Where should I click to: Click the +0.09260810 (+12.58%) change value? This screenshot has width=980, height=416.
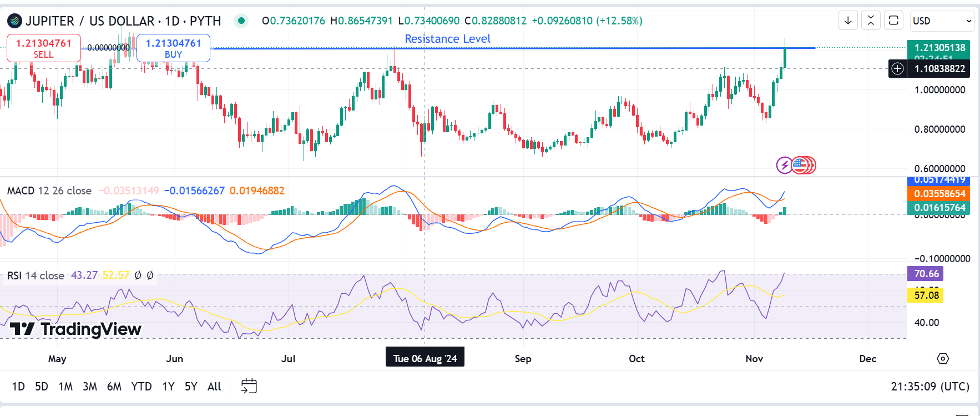pyautogui.click(x=587, y=21)
